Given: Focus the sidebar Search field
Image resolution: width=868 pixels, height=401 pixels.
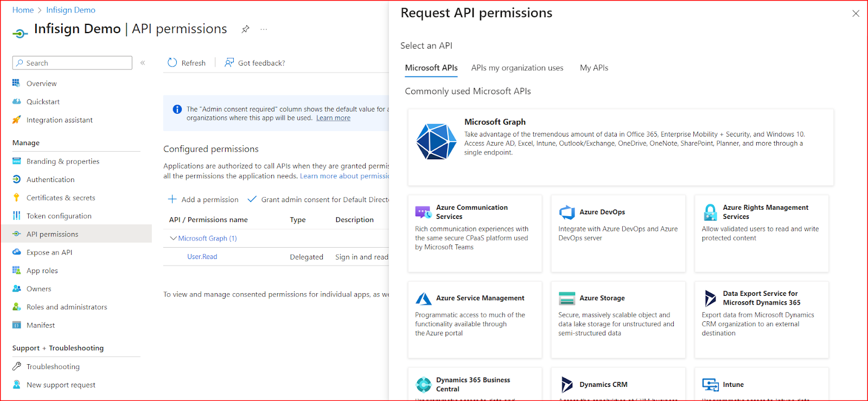Looking at the screenshot, I should click(72, 63).
